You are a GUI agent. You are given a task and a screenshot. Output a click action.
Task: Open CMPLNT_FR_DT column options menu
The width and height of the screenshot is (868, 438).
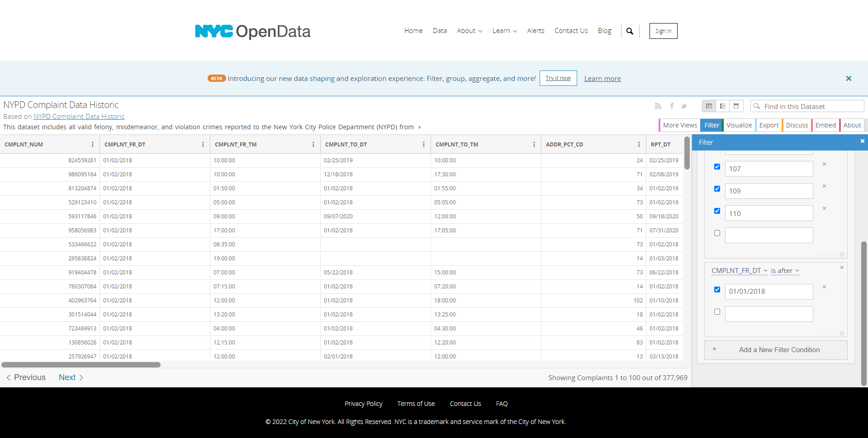[203, 144]
